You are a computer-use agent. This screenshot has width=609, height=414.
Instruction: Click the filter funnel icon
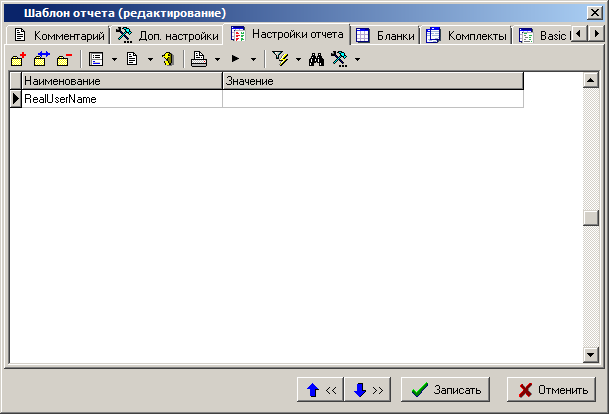281,59
